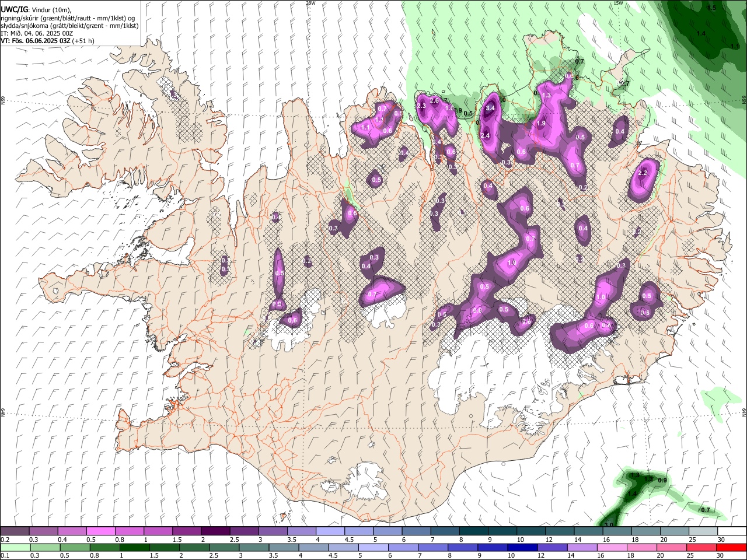Select the lavender 4 swatch in the snow scale
Viewport: 747px width, 560px height.
click(x=329, y=531)
